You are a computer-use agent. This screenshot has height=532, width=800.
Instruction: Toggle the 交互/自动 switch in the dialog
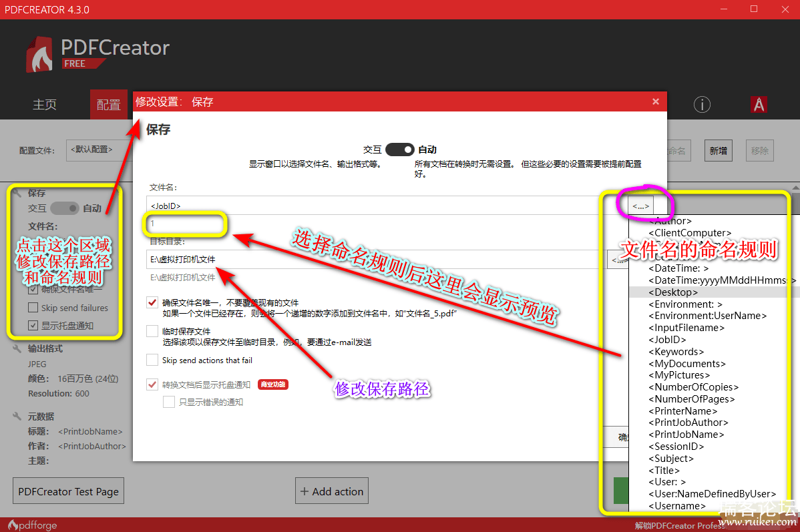click(x=399, y=150)
